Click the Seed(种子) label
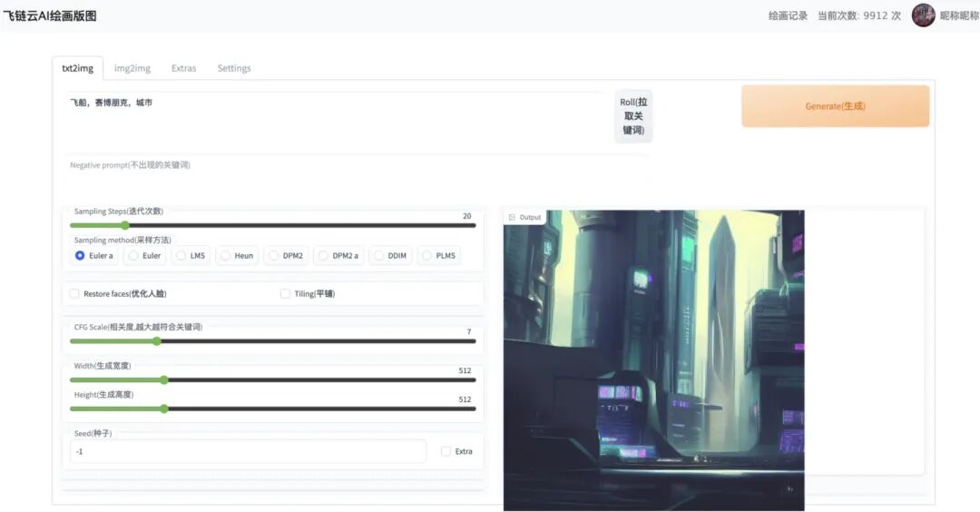This screenshot has height=512, width=980. pos(93,433)
